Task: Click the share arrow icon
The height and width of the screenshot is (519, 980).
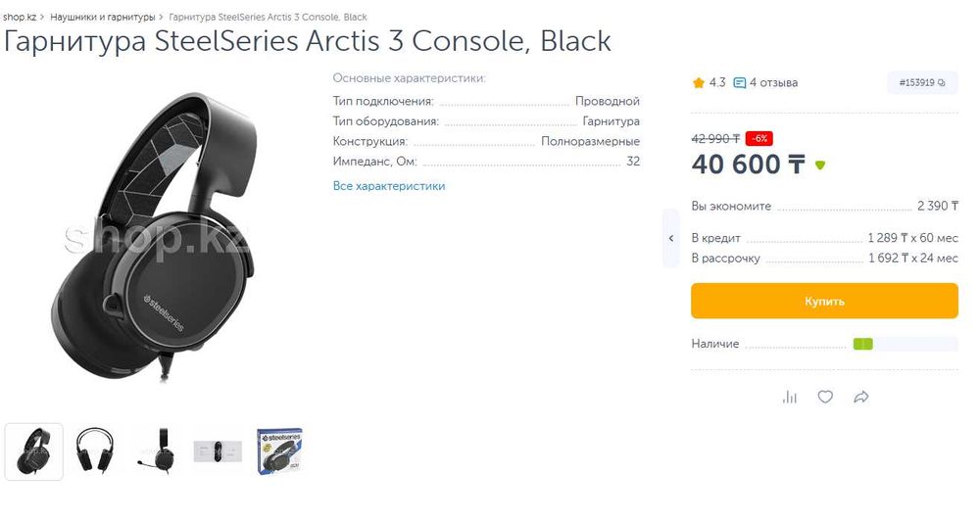Action: pyautogui.click(x=861, y=397)
